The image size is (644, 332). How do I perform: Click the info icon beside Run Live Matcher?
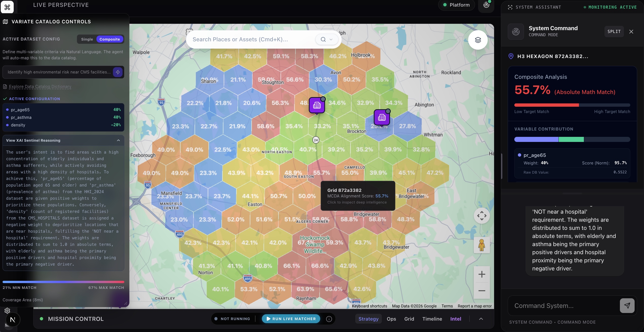[x=329, y=319]
